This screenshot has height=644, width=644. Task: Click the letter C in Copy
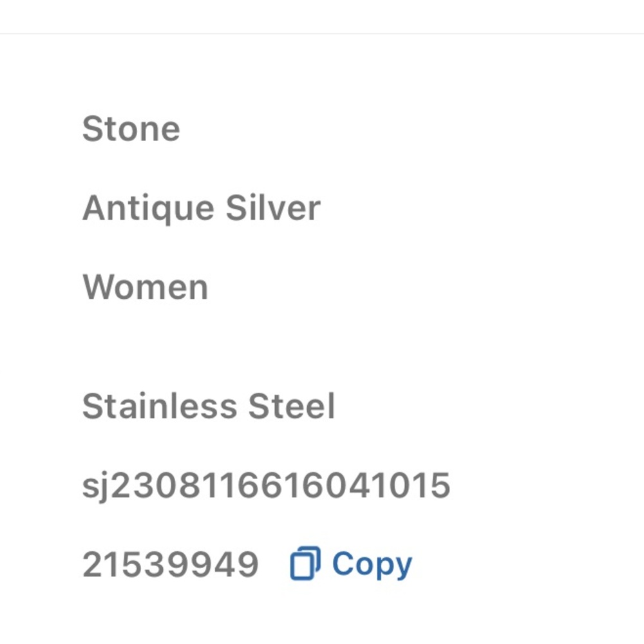tap(345, 564)
